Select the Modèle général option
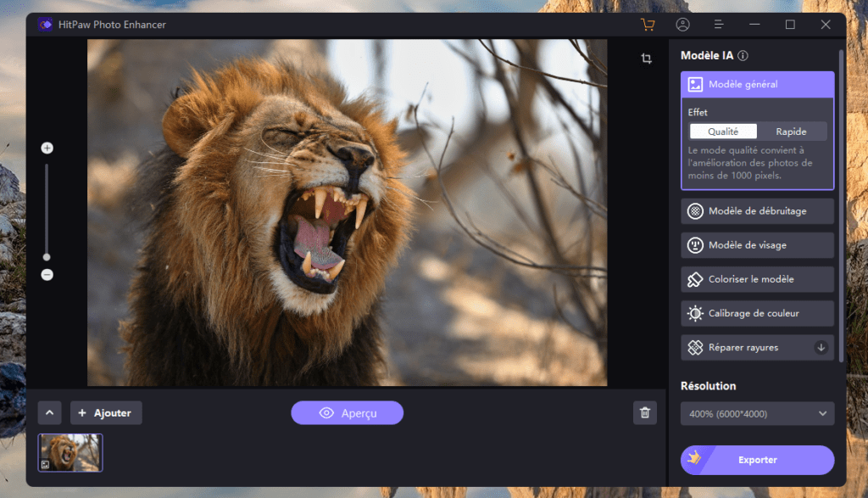This screenshot has width=868, height=498. click(757, 84)
